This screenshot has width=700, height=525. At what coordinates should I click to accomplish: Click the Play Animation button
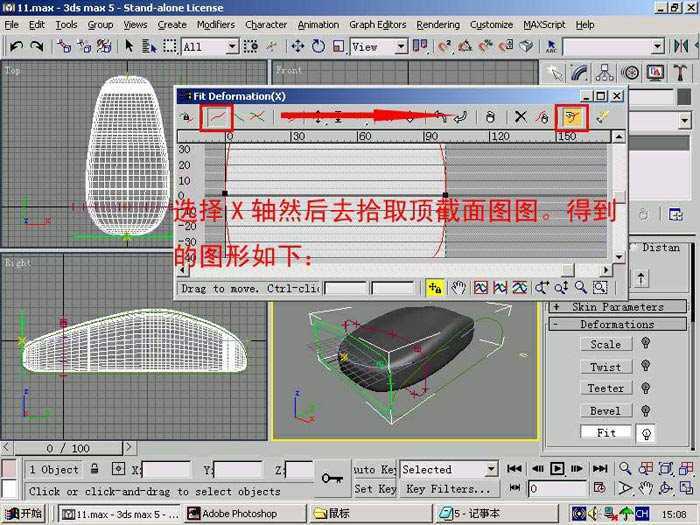[557, 468]
